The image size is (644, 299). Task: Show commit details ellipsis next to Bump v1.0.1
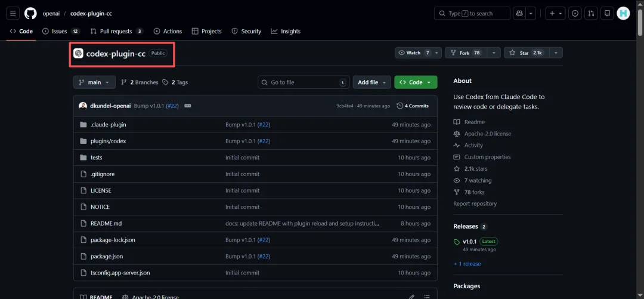point(188,106)
